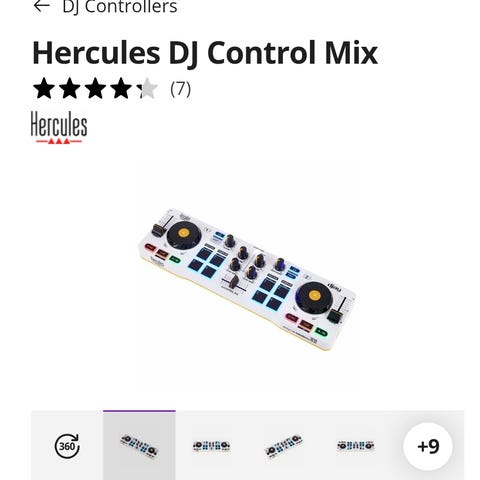
Task: Select the second front-view thumbnail
Action: (212, 446)
